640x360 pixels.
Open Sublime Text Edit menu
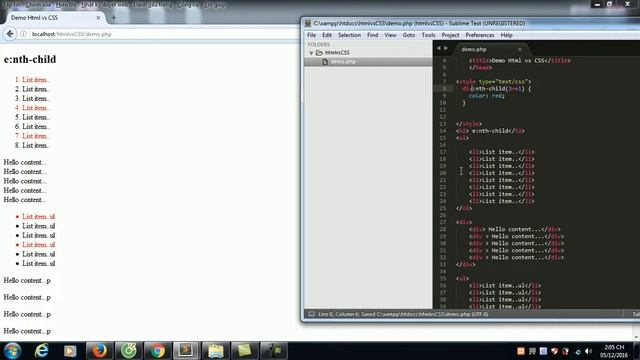[x=327, y=35]
